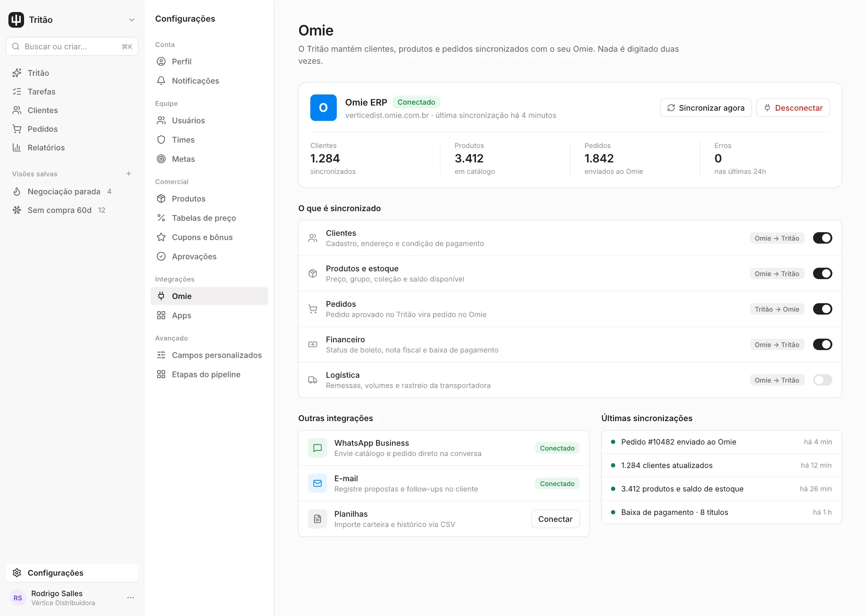The height and width of the screenshot is (616, 866).
Task: Click the Produtos box icon in settings
Action: click(161, 199)
